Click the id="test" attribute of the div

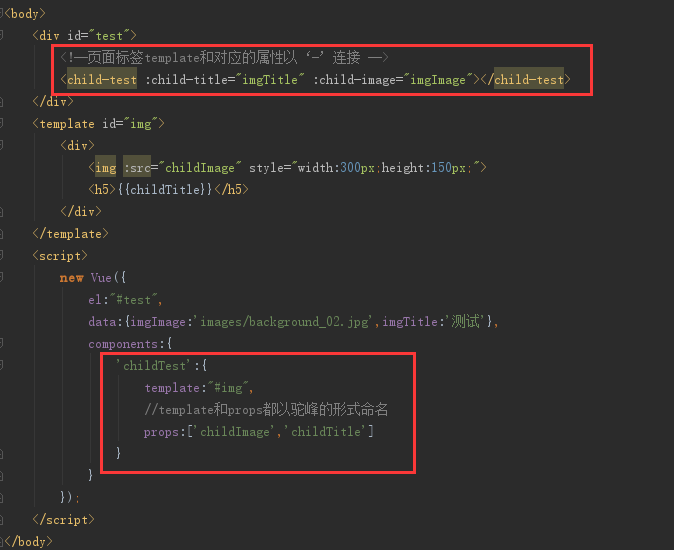[x=98, y=36]
